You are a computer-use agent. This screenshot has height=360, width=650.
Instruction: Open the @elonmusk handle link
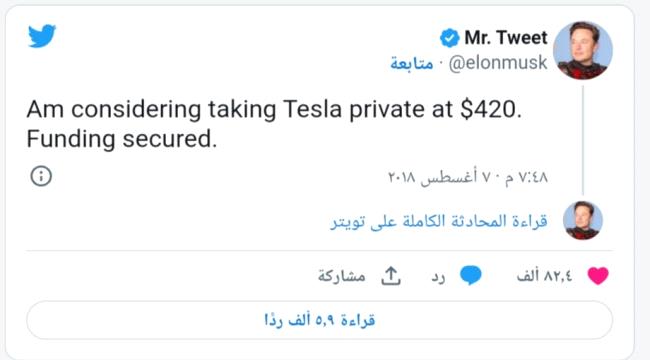point(498,63)
